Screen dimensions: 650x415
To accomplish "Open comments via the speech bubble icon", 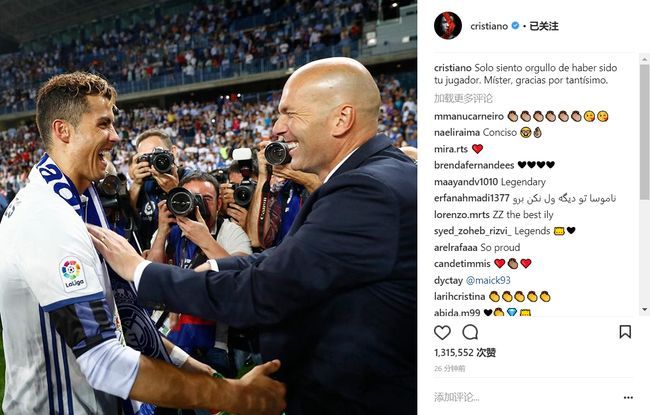I will coord(470,332).
